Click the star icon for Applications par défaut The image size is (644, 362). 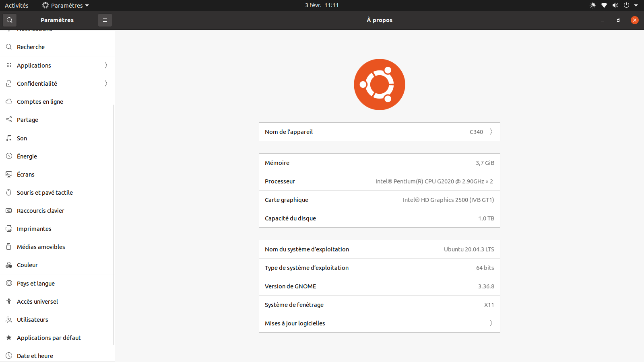9,337
